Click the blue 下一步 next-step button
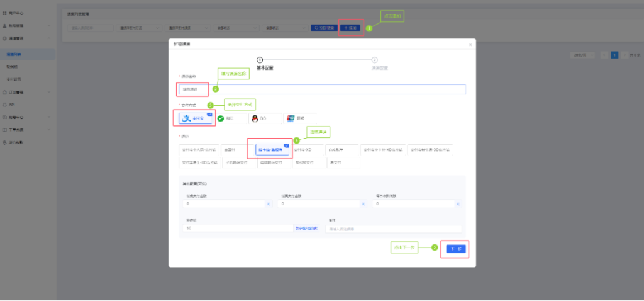 pos(456,249)
